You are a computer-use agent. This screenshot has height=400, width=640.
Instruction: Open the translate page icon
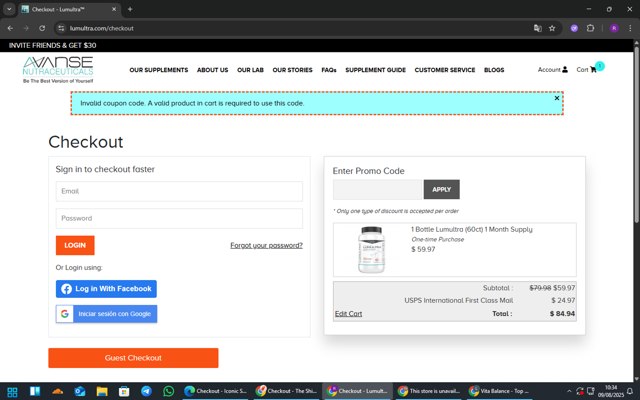coord(538,28)
